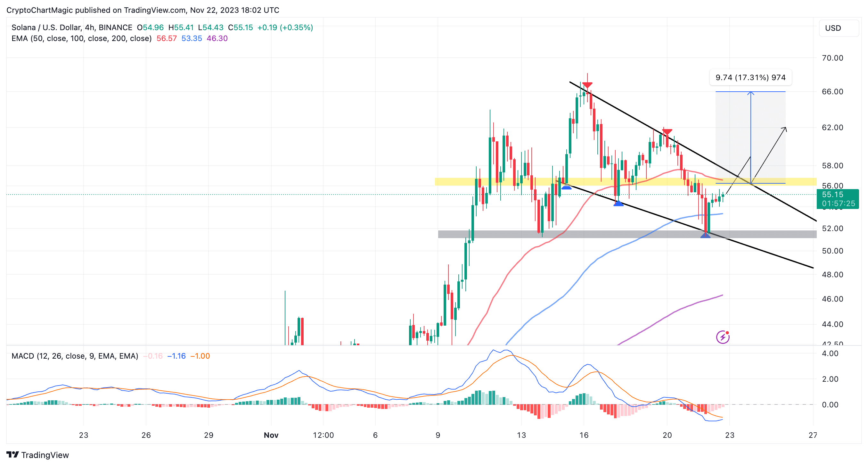Screen dimensions: 868x466
Task: Select the MACD (12, 26, close, 9, EMA, EMA) legend
Action: coord(75,356)
